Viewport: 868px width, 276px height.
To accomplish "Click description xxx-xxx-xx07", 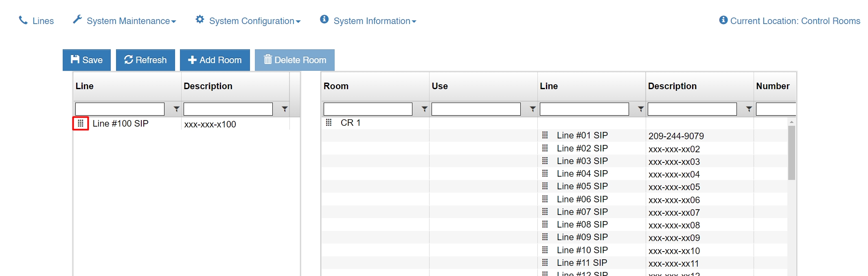I will [x=674, y=212].
